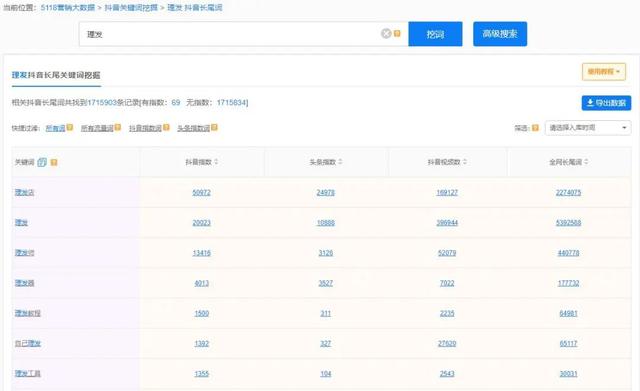The width and height of the screenshot is (640, 391).
Task: Open the 请选择入库时间 dropdown
Action: click(588, 128)
